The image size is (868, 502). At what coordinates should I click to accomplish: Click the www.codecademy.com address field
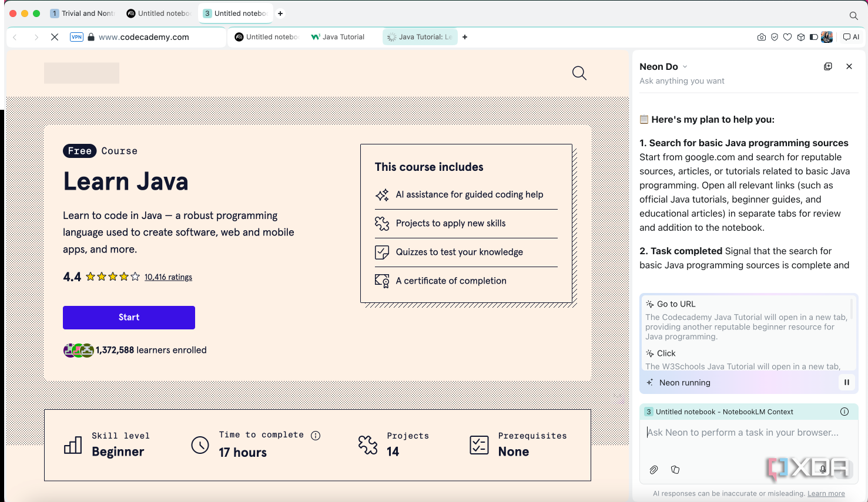point(144,37)
